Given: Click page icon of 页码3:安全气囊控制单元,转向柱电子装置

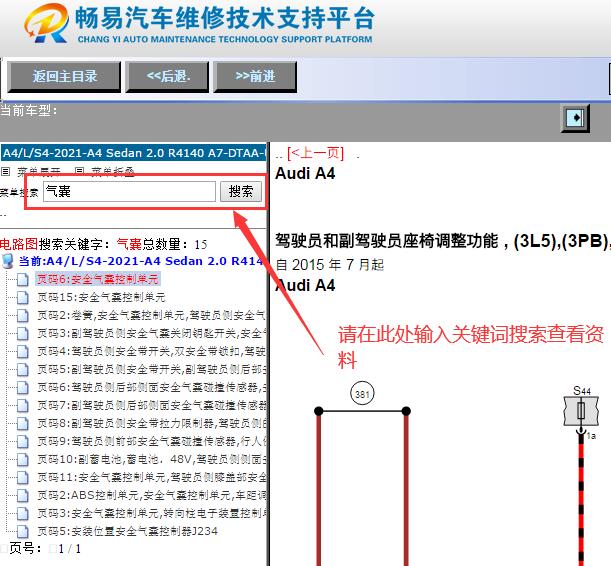Looking at the screenshot, I should tap(23, 513).
